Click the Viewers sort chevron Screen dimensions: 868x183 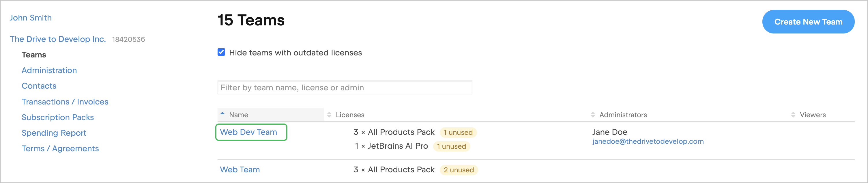coord(794,115)
